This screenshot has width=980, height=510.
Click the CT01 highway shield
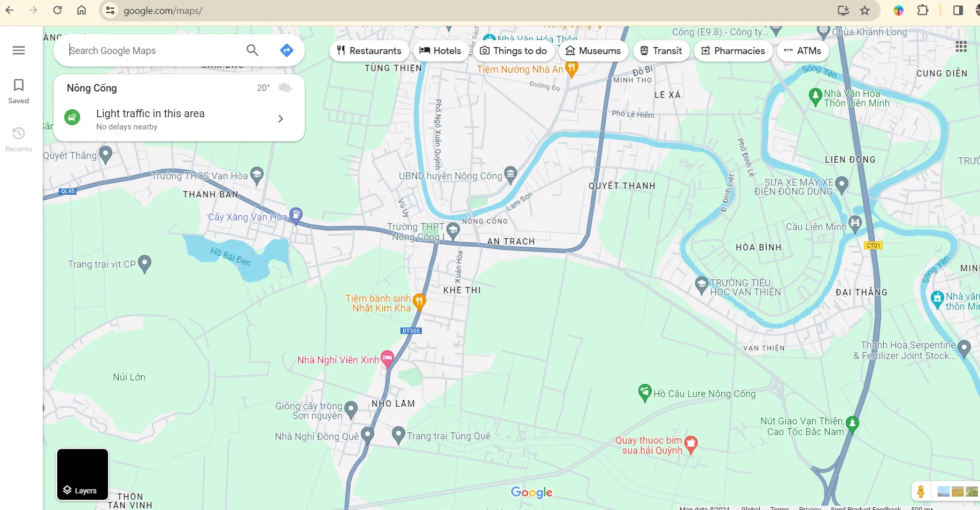[x=873, y=246]
